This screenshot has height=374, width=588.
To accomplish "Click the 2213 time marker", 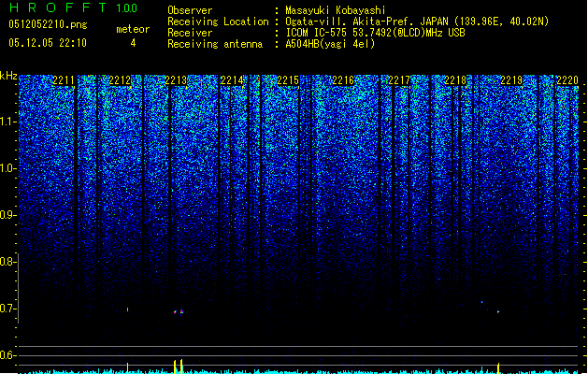I will (x=176, y=80).
